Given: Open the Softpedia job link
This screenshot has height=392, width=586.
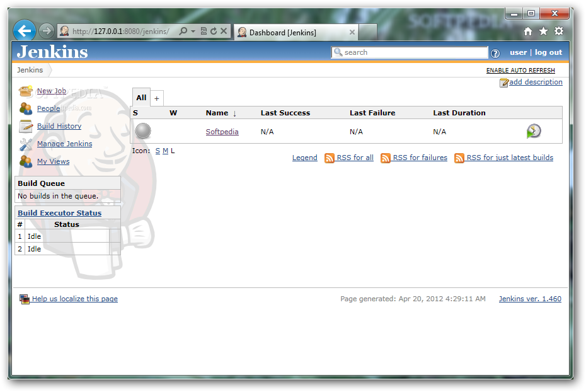Looking at the screenshot, I should point(222,132).
